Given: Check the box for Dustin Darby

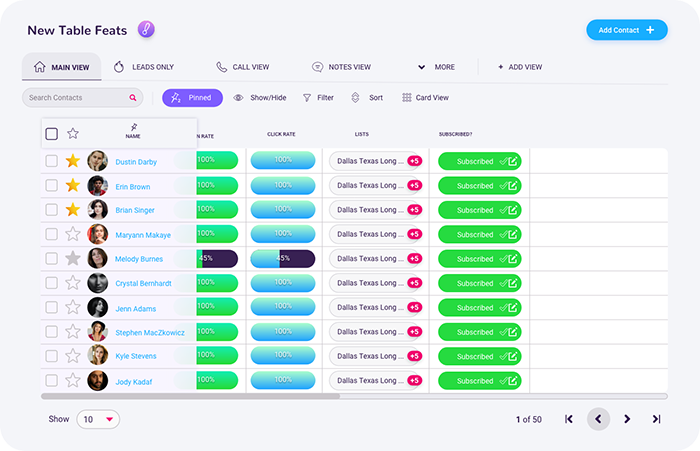Looking at the screenshot, I should [x=51, y=161].
